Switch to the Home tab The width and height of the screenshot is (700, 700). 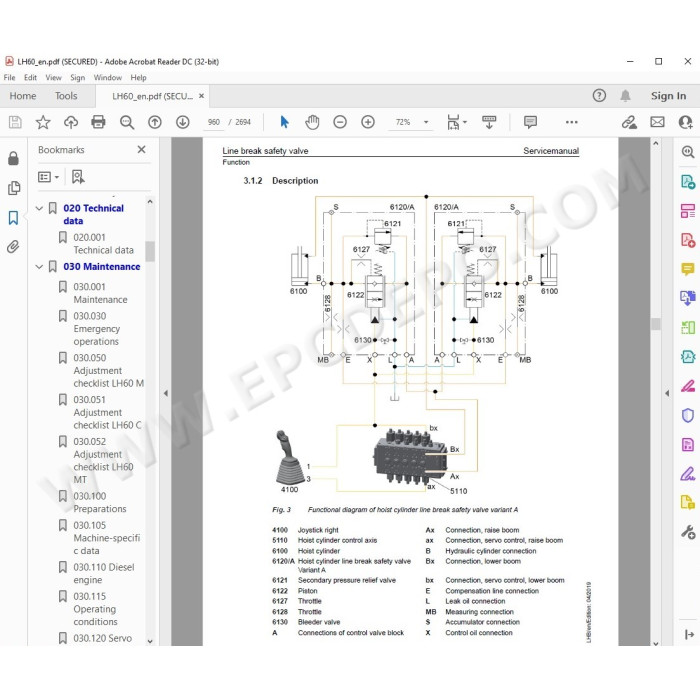click(23, 96)
